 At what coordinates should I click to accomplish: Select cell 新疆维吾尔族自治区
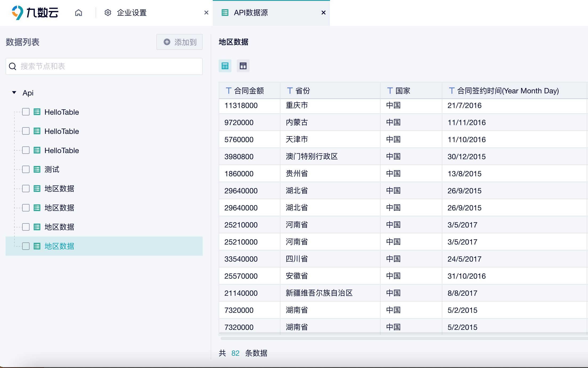tap(330, 293)
